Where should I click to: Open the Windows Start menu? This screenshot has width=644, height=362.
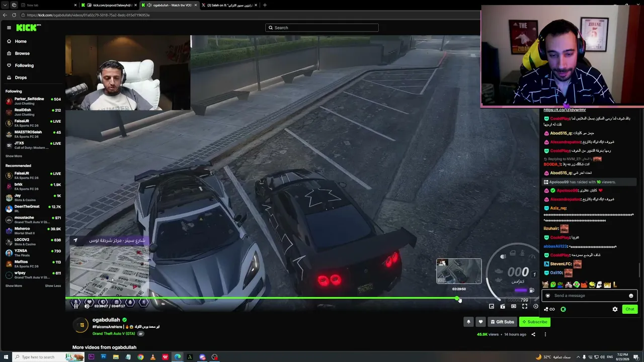coord(6,357)
